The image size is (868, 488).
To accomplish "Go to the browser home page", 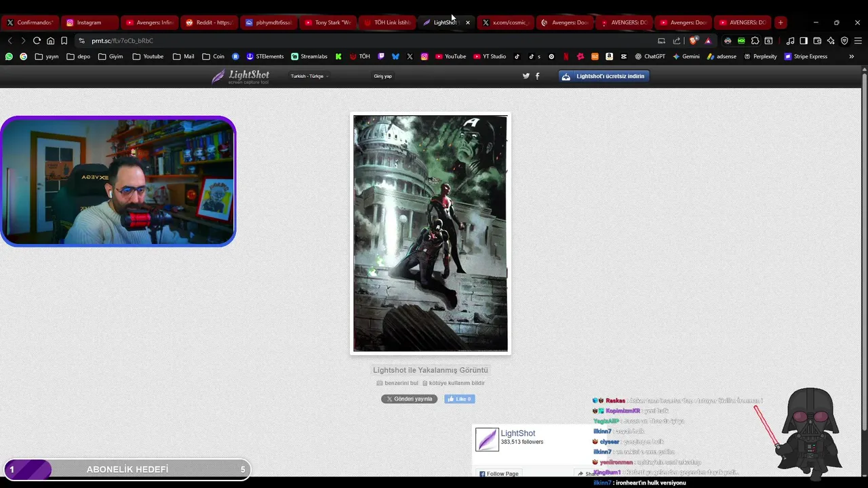I will coord(50,41).
